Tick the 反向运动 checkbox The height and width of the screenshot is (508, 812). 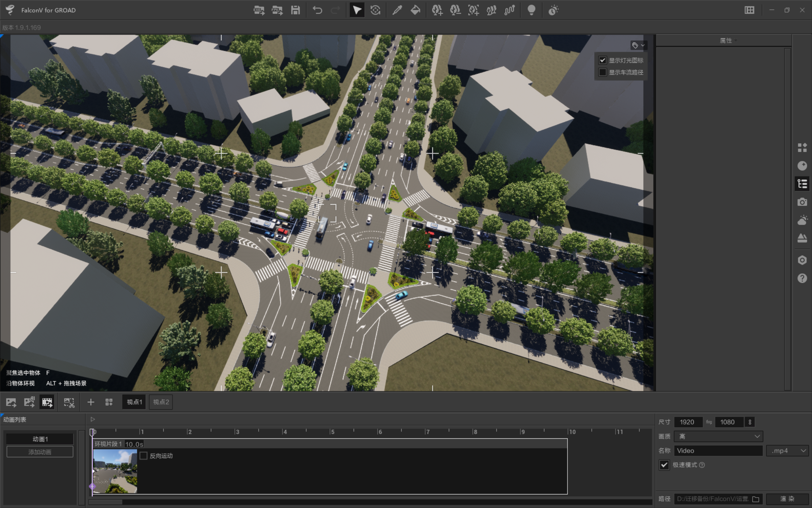(144, 456)
